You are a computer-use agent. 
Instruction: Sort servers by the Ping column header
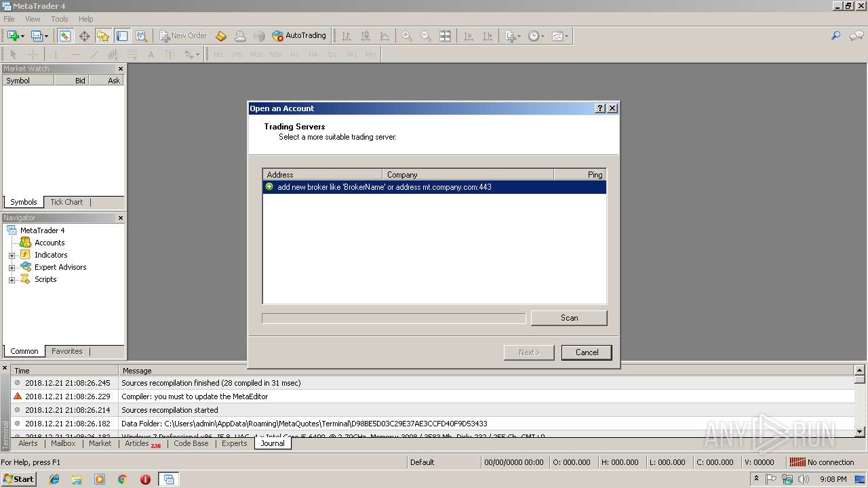tap(580, 174)
